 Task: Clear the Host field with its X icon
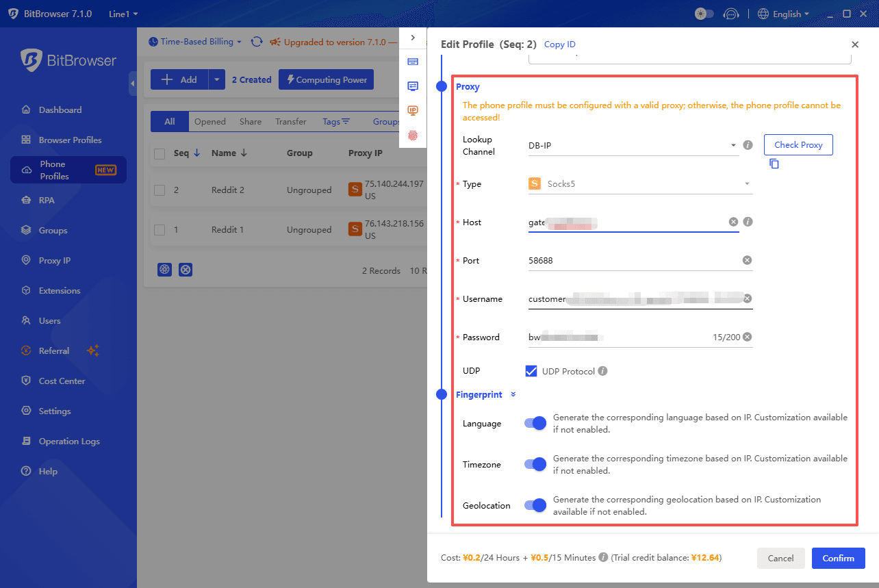(733, 222)
